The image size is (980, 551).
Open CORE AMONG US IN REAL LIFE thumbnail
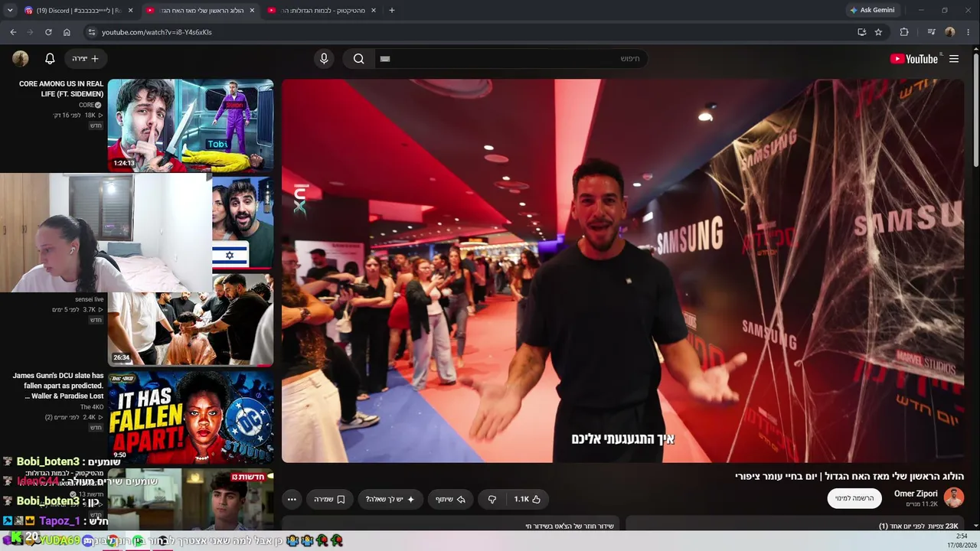point(191,125)
